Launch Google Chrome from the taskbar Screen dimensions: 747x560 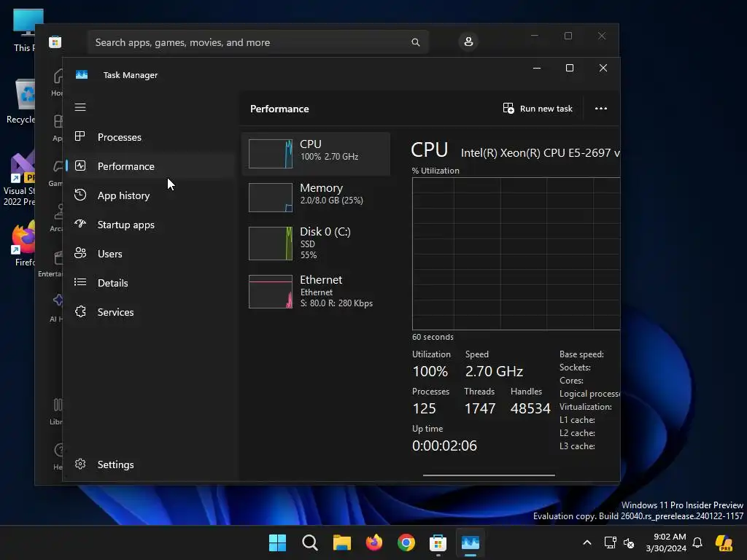click(406, 542)
